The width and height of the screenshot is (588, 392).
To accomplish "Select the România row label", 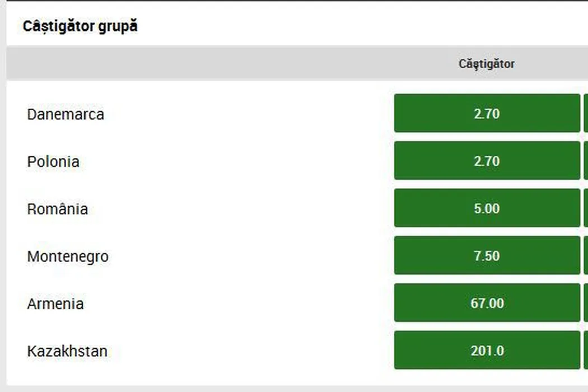I will click(x=58, y=209).
